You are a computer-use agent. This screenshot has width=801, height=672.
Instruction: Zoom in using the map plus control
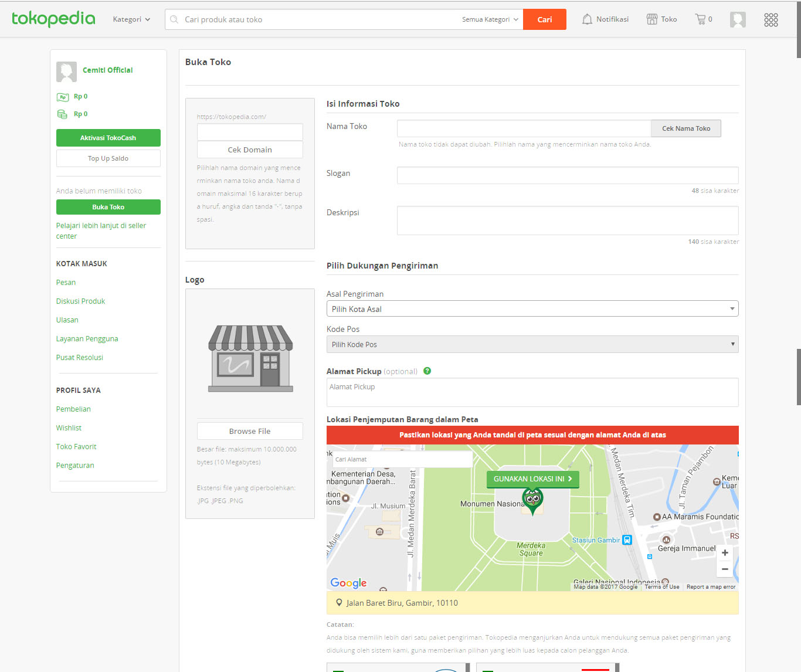[725, 552]
